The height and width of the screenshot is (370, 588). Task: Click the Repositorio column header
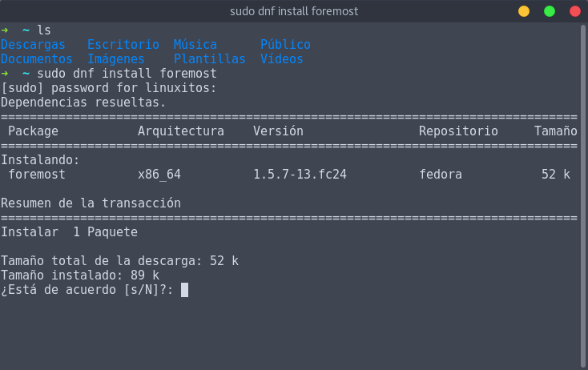458,131
